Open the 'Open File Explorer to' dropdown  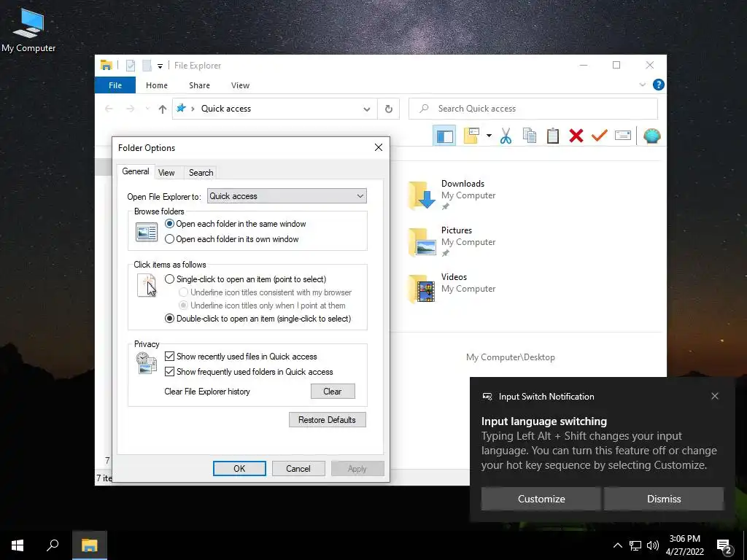(287, 195)
